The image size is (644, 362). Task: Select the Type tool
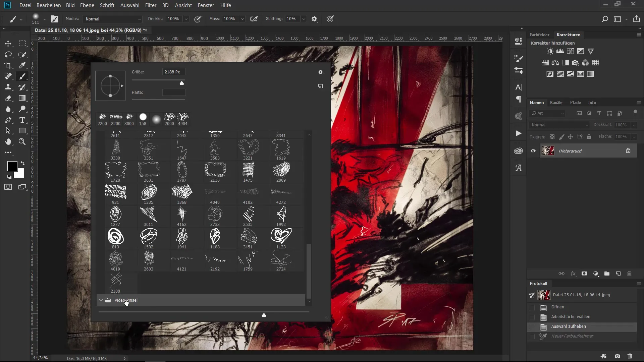22,120
